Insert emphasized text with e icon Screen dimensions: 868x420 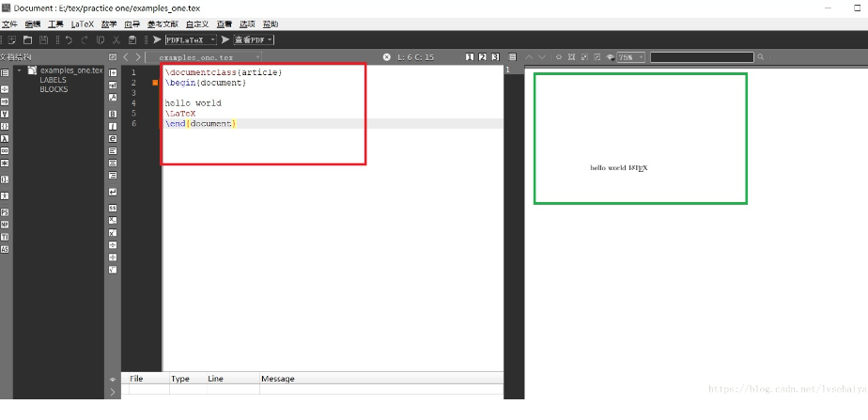[113, 138]
